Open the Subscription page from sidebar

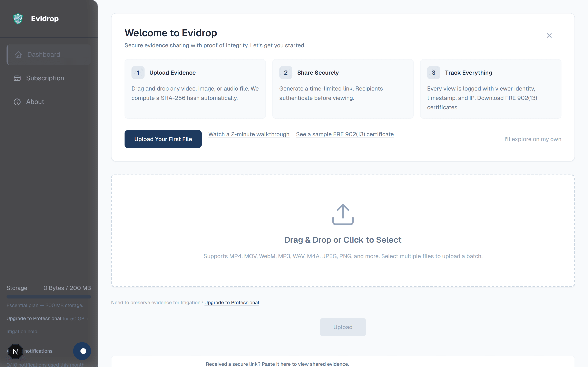point(45,78)
